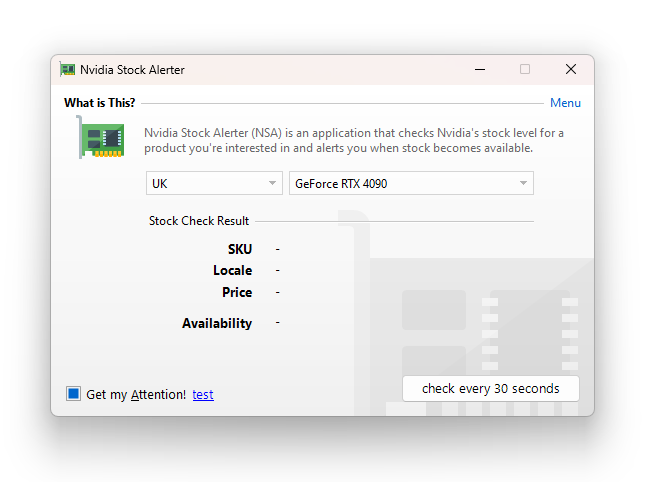Click the 'Get my Attention!' label text

[136, 394]
